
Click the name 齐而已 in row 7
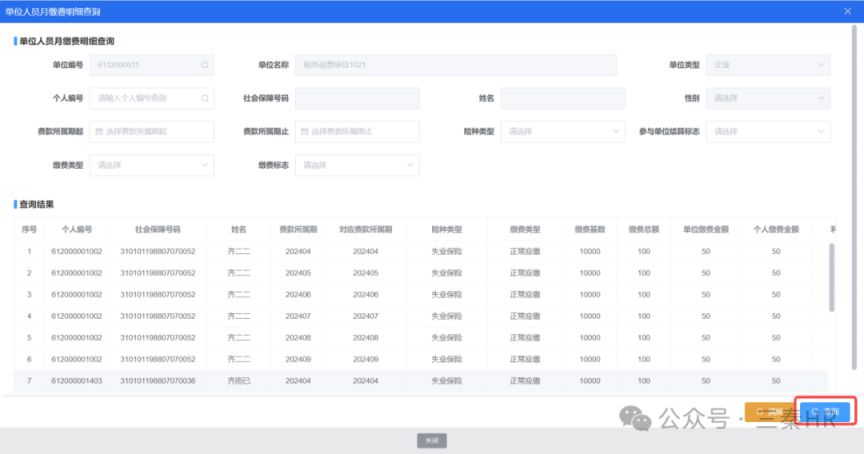(x=239, y=381)
